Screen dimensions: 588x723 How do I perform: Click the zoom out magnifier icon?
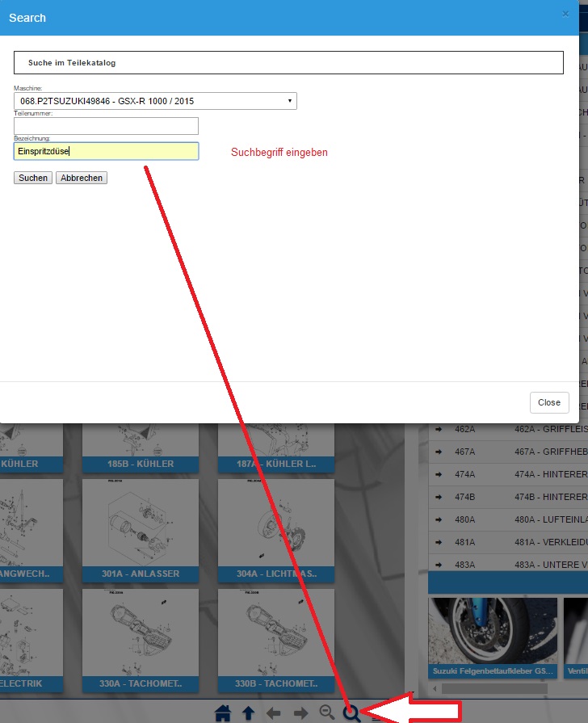pos(327,712)
